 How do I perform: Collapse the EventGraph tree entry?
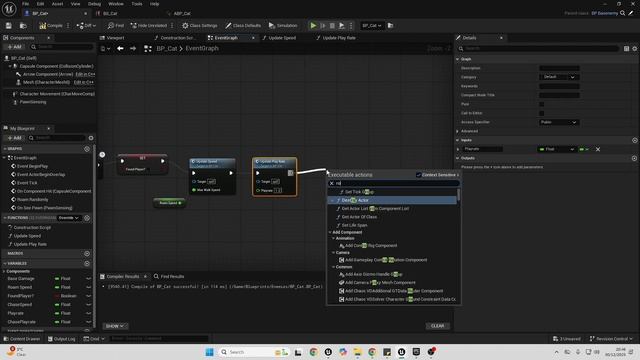[4, 158]
